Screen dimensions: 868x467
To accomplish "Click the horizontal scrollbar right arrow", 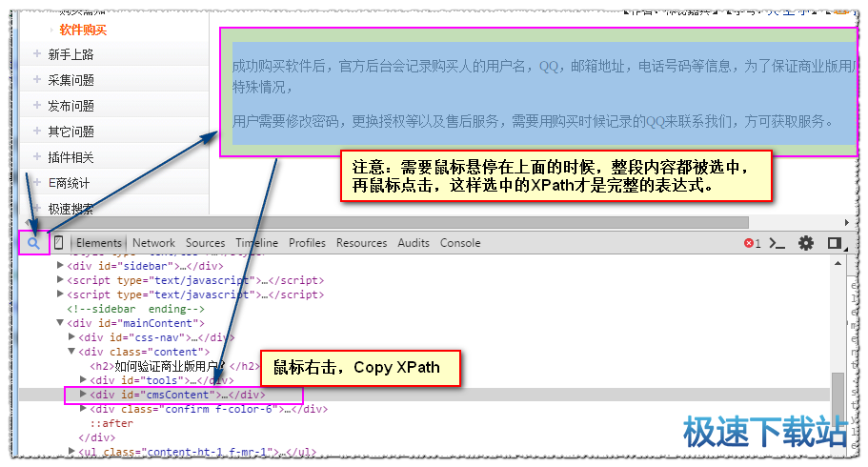I will (x=846, y=222).
